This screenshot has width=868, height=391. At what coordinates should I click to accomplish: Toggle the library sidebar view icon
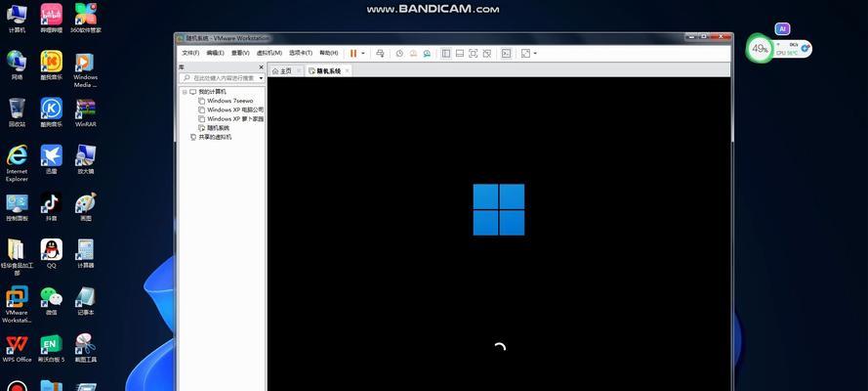pyautogui.click(x=446, y=53)
